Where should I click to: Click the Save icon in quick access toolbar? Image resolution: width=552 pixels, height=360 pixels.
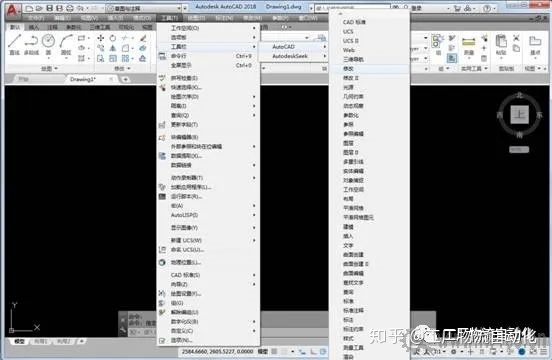click(50, 8)
